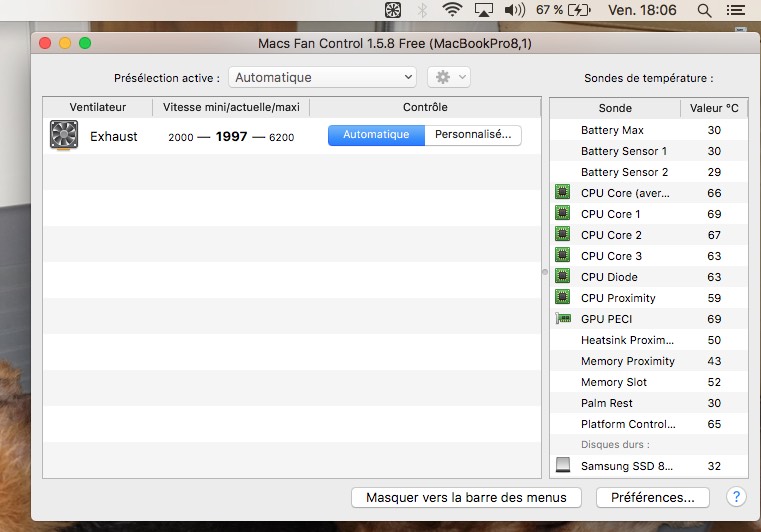
Task: Open the blue help question mark
Action: 736,497
